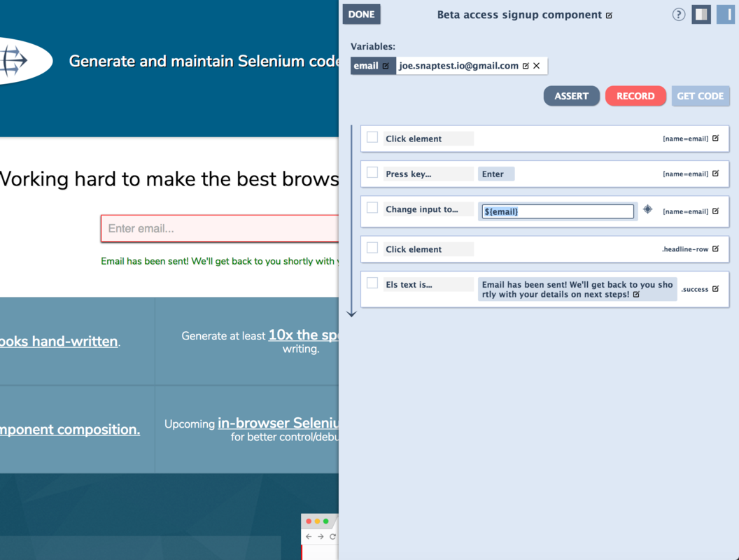739x560 pixels.
Task: Open the component composition link
Action: (x=70, y=429)
